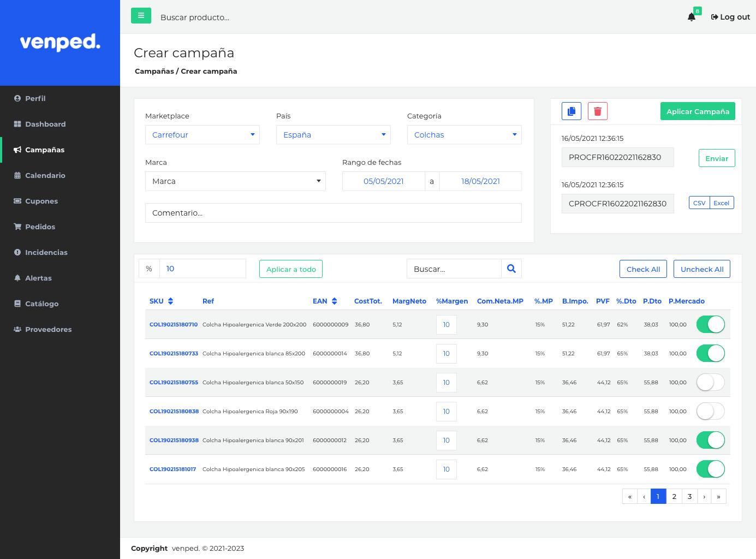Click the green hamburger menu icon

coord(141,16)
